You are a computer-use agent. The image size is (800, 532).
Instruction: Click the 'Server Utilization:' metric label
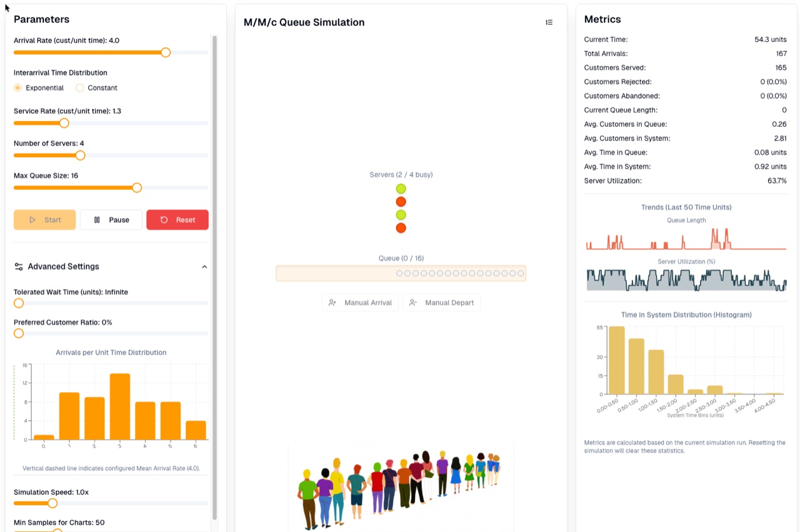tap(612, 181)
